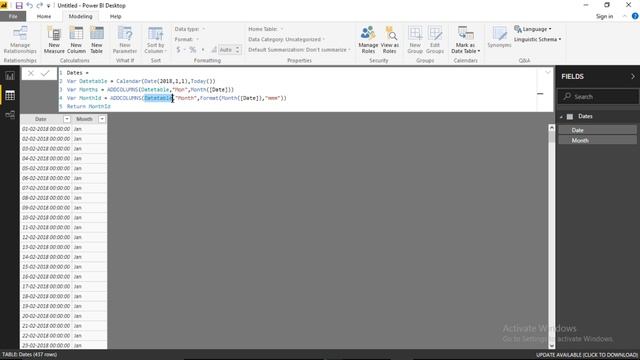Open Home Table dropdown
The width and height of the screenshot is (640, 360).
tap(265, 29)
